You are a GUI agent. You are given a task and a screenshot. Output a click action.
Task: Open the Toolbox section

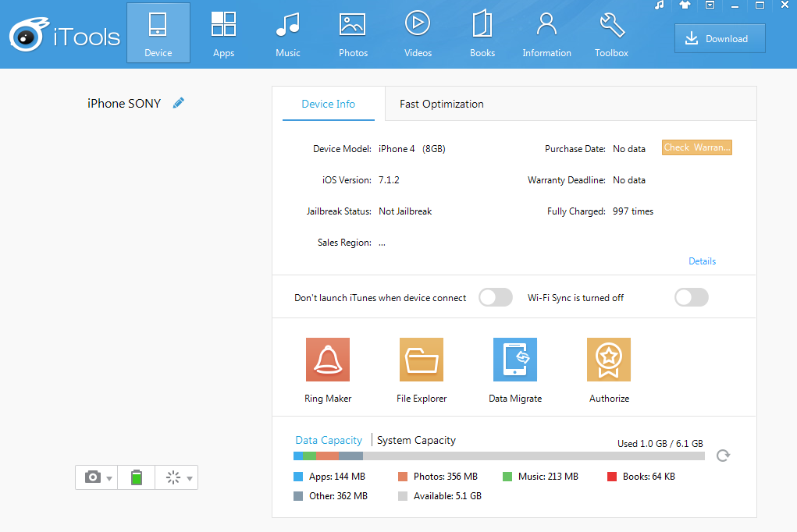[x=611, y=34]
